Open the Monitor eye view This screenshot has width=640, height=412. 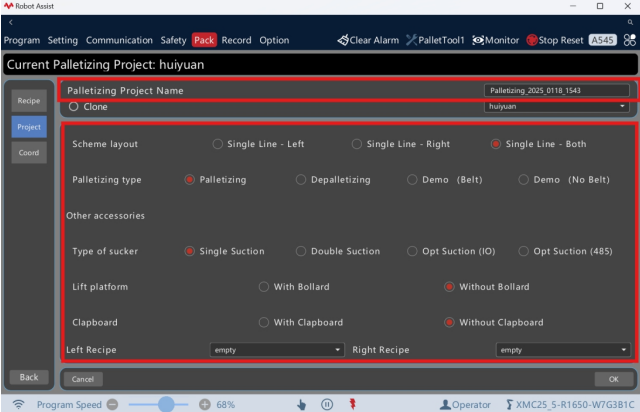(x=496, y=40)
